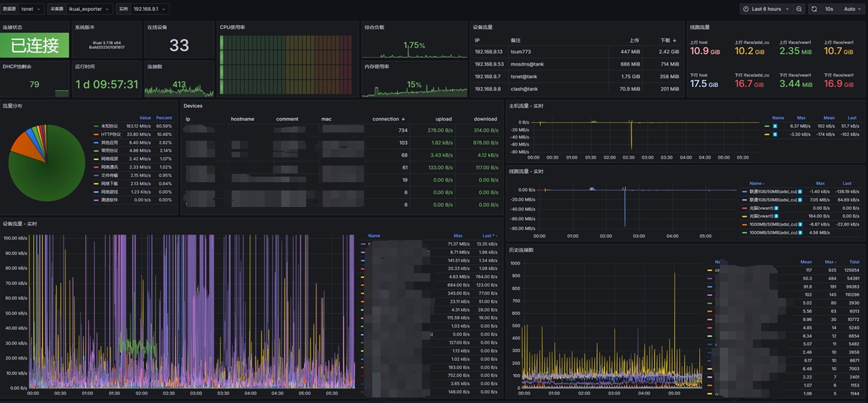
Task: Click arrow icon in host traffic yellow series
Action: click(x=774, y=135)
